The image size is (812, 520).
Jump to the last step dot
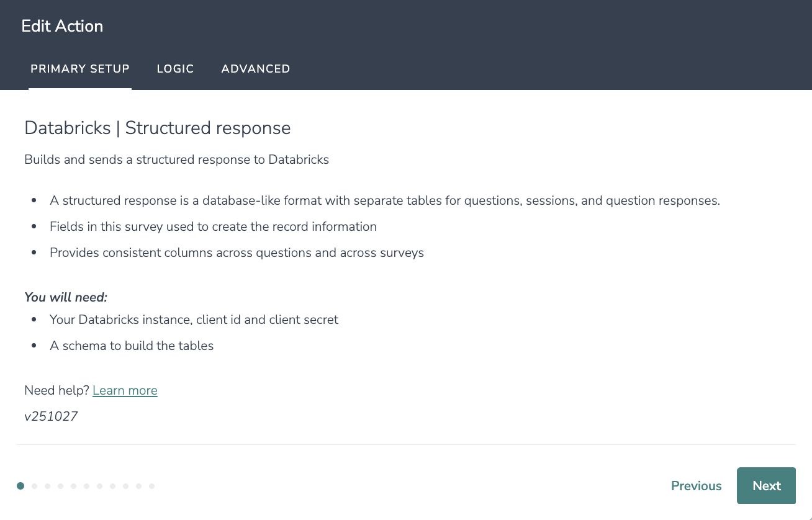pos(152,486)
